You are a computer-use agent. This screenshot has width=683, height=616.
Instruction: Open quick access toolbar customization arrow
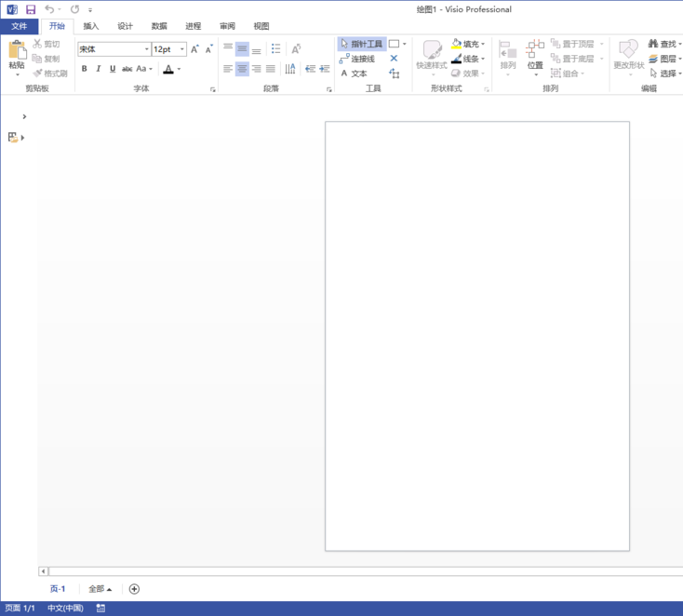tap(90, 9)
